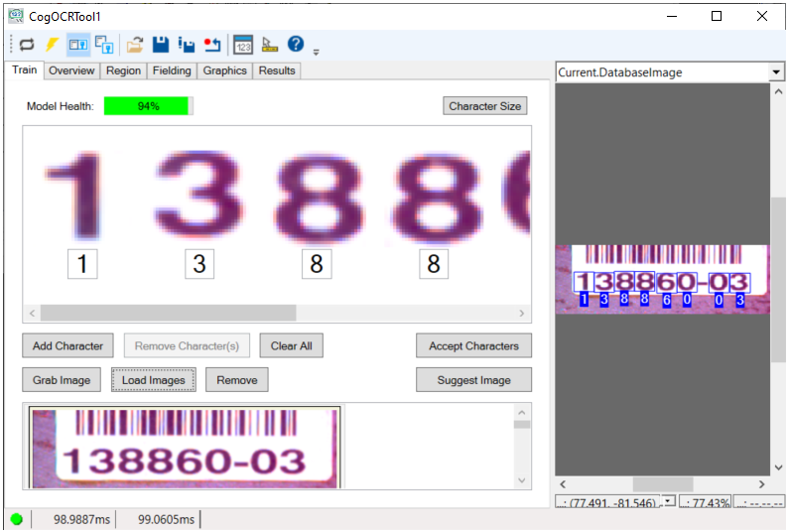
Task: Open Help with the question mark icon
Action: [x=296, y=45]
